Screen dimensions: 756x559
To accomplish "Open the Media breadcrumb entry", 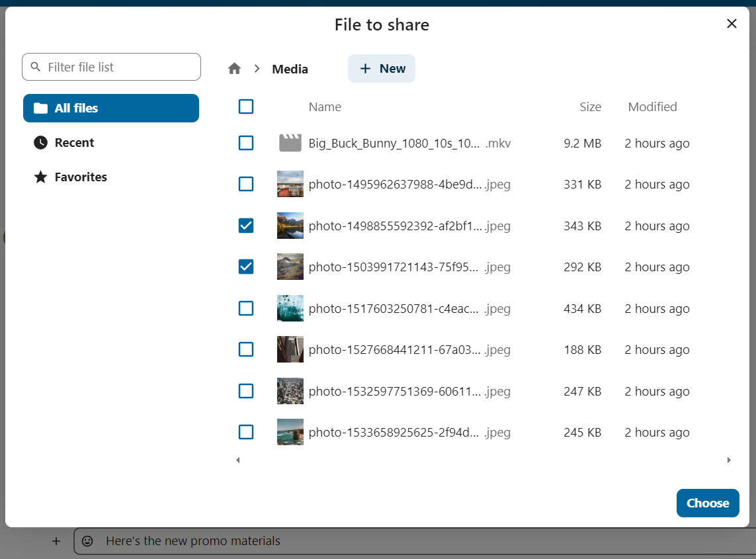I will (290, 69).
